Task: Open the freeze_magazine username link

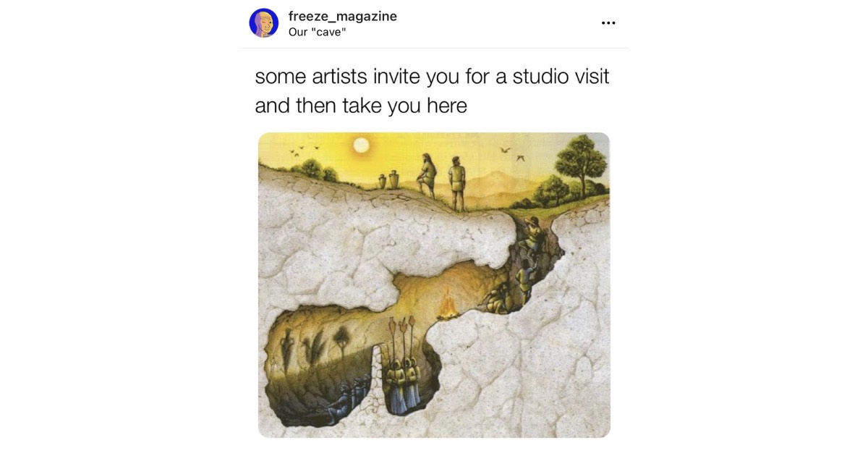Action: coord(342,16)
